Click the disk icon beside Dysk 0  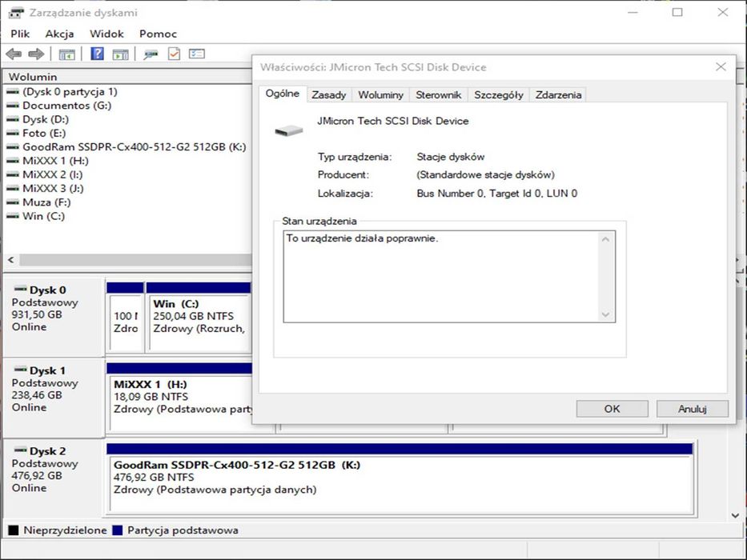click(x=21, y=289)
